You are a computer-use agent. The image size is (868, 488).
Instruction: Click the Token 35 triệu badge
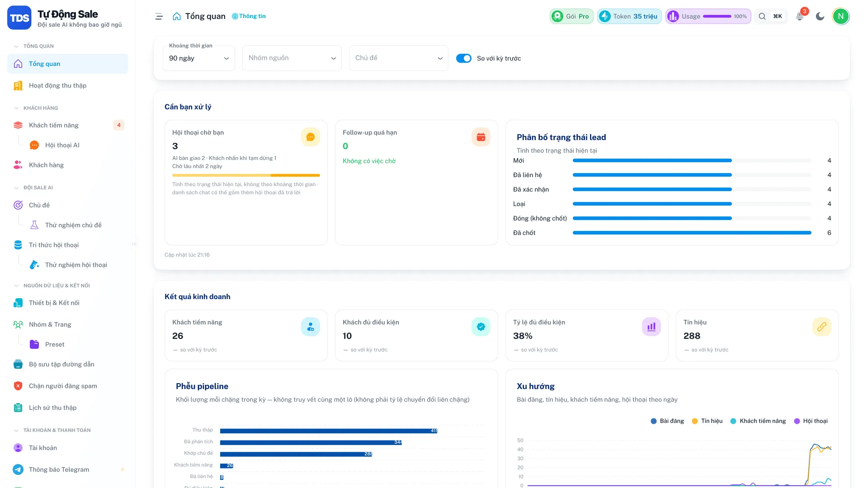coord(629,16)
